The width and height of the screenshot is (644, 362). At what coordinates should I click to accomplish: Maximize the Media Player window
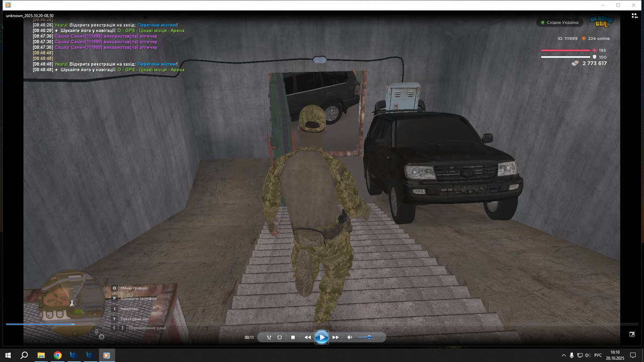click(618, 5)
